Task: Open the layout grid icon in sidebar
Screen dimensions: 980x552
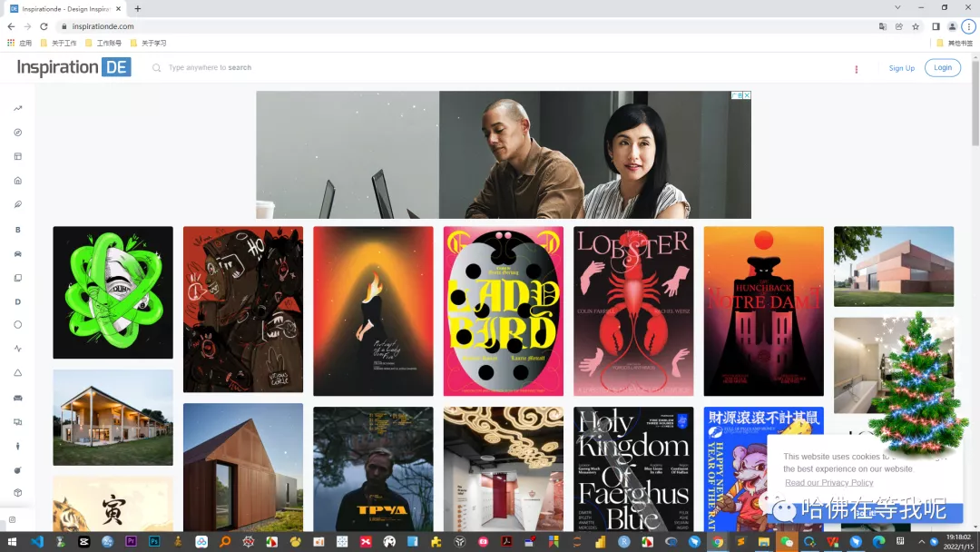Action: pos(18,156)
